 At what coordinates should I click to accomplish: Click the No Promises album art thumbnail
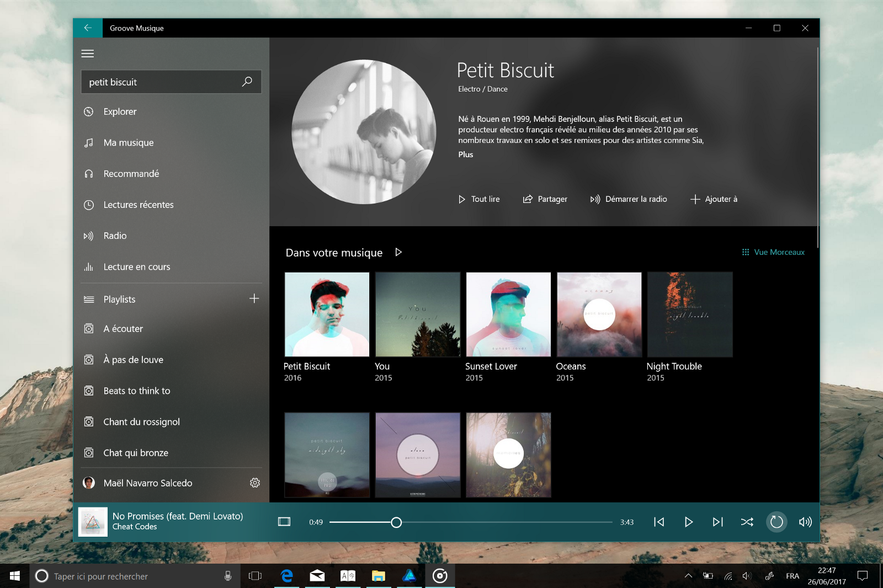pyautogui.click(x=93, y=522)
